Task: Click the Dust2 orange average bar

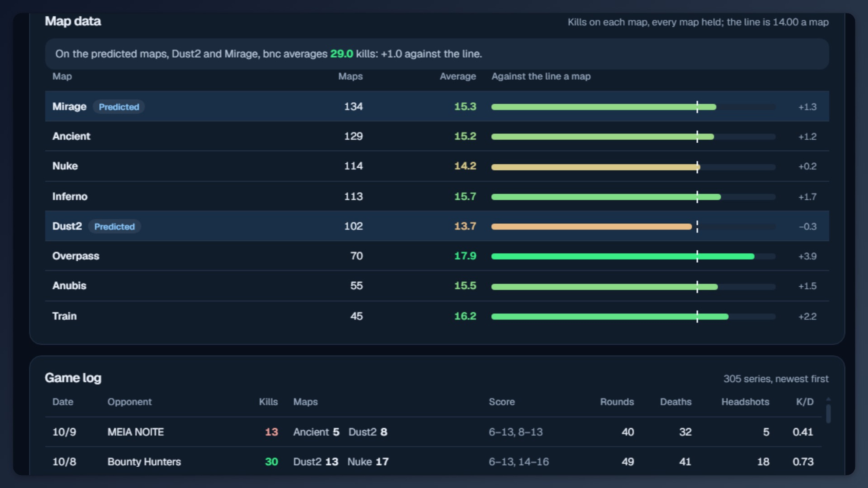Action: pos(592,226)
